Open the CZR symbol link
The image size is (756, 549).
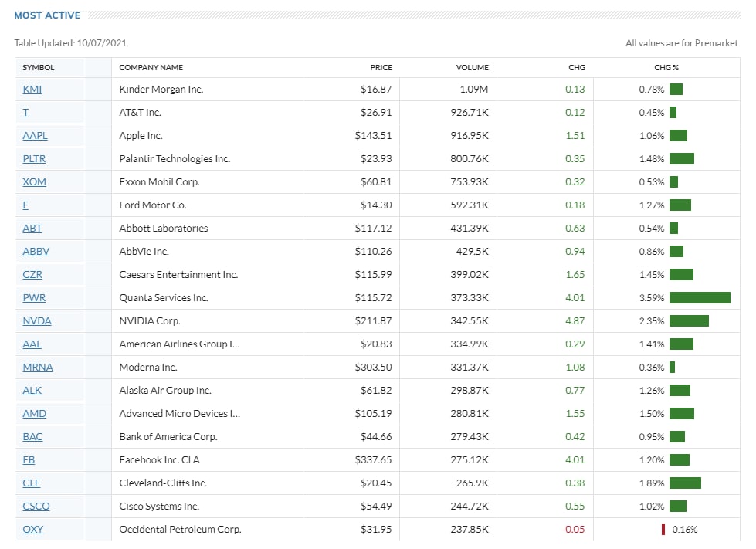click(32, 274)
